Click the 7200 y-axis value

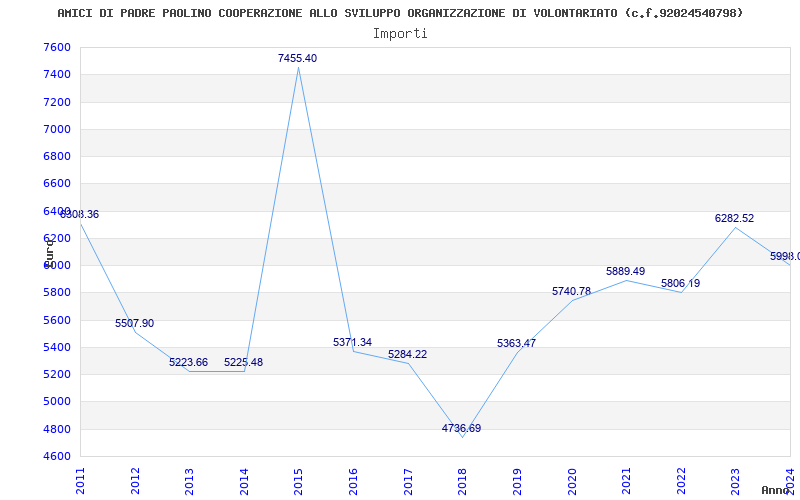pyautogui.click(x=57, y=102)
